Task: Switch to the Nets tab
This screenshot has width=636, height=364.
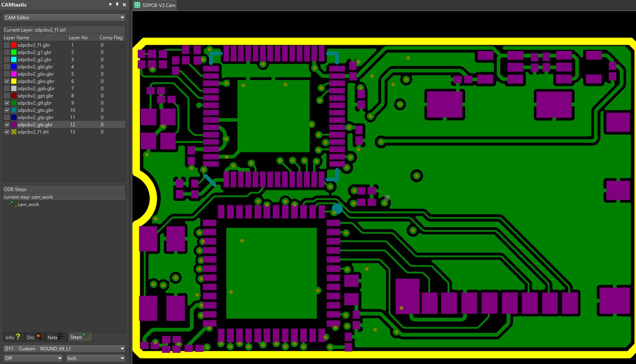Action: coord(56,337)
